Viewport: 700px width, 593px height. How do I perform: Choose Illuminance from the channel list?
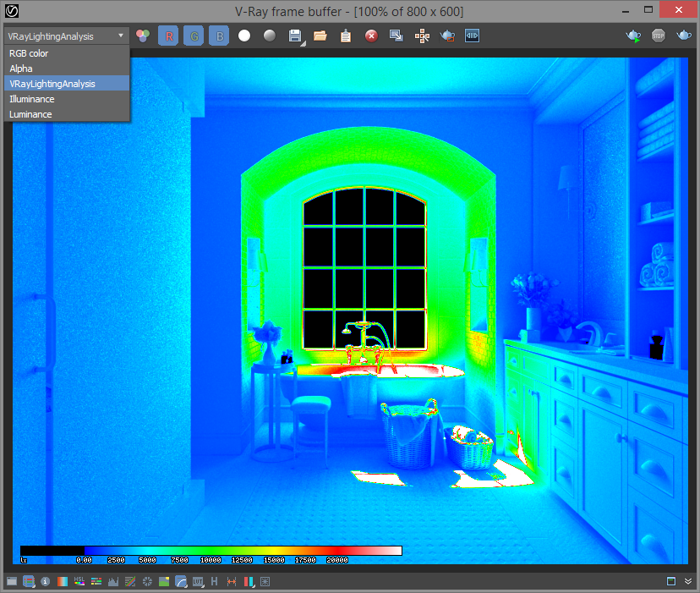pos(31,99)
